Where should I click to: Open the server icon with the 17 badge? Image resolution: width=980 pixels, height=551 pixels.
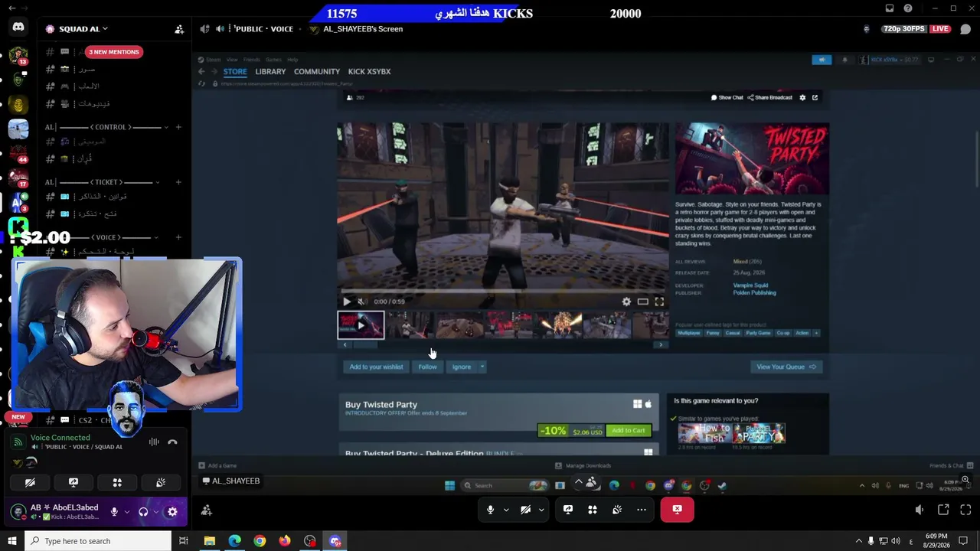[x=18, y=178]
